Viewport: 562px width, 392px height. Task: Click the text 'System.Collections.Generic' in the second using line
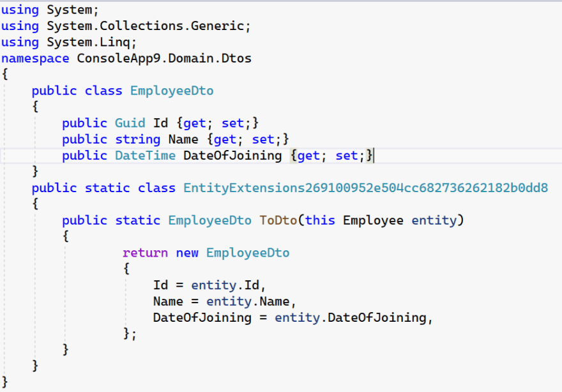pos(145,26)
